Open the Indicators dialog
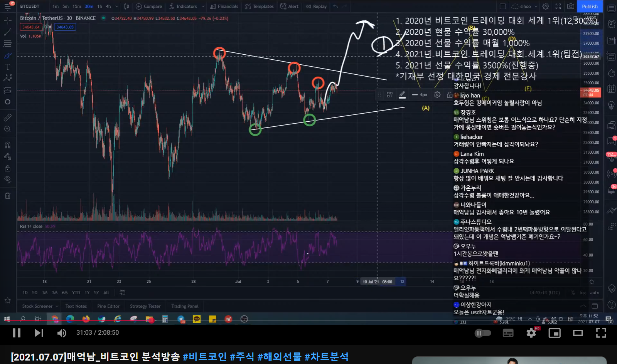The height and width of the screenshot is (364, 617). (183, 7)
